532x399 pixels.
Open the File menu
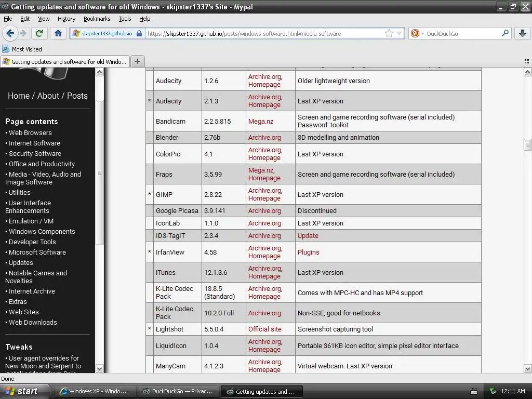[x=8, y=19]
